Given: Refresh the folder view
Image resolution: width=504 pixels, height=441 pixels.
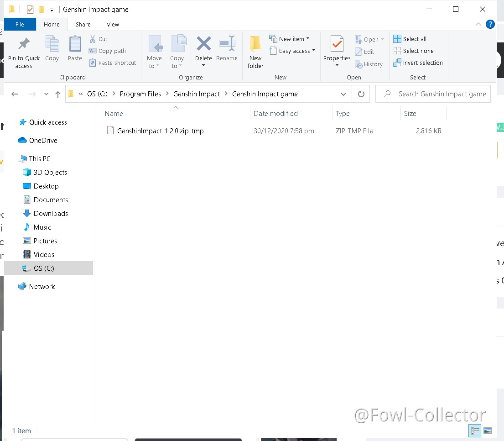Looking at the screenshot, I should 360,94.
